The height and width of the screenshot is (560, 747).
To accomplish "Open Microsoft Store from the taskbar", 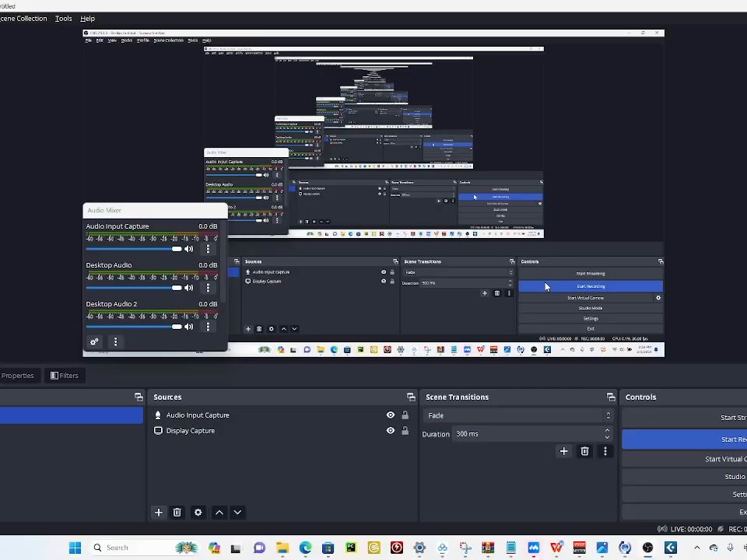I will tap(328, 548).
